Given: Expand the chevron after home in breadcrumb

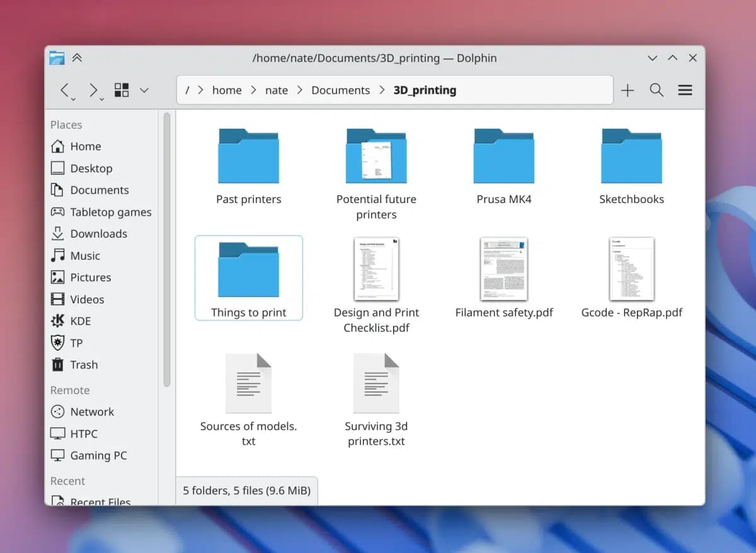Looking at the screenshot, I should [253, 90].
